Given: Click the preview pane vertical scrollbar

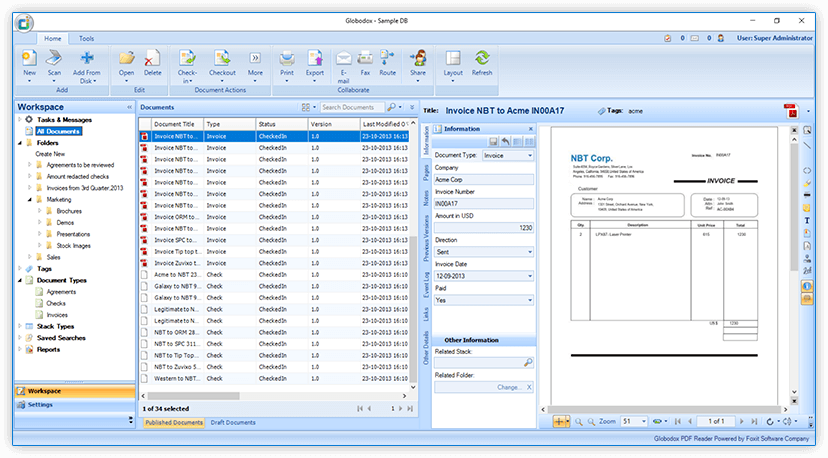Looking at the screenshot, I should point(794,208).
